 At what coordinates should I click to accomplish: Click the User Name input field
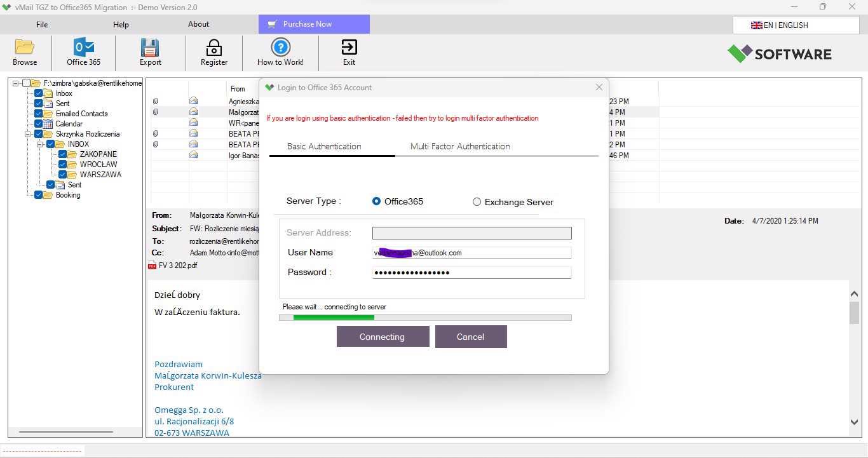tap(471, 253)
